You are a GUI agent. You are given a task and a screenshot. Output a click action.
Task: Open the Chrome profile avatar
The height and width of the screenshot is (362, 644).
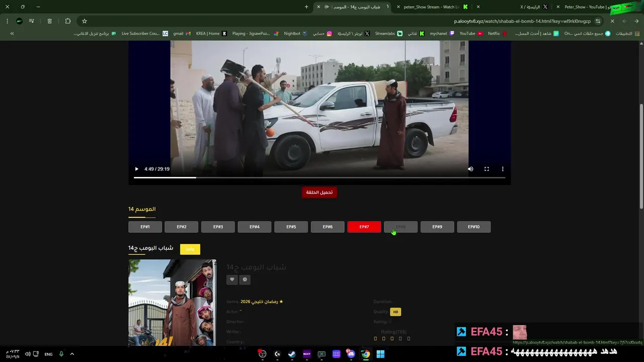[x=19, y=21]
